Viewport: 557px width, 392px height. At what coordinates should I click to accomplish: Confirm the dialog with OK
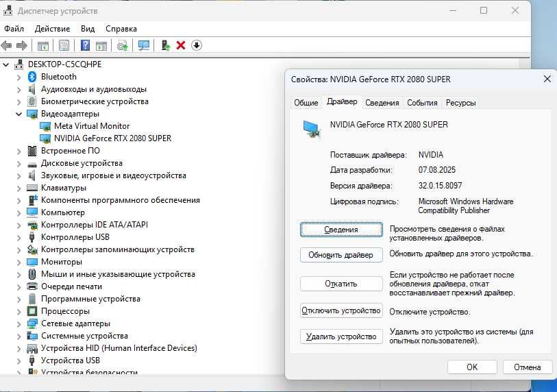click(472, 367)
